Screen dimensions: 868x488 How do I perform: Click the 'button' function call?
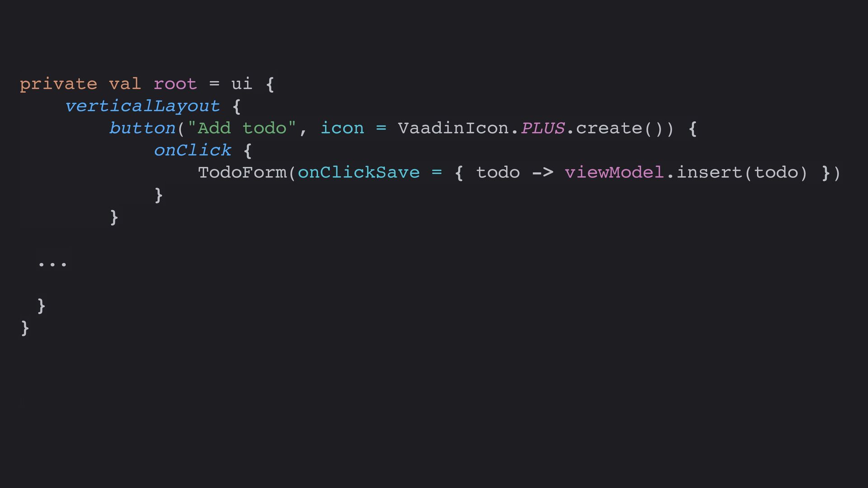tap(142, 128)
